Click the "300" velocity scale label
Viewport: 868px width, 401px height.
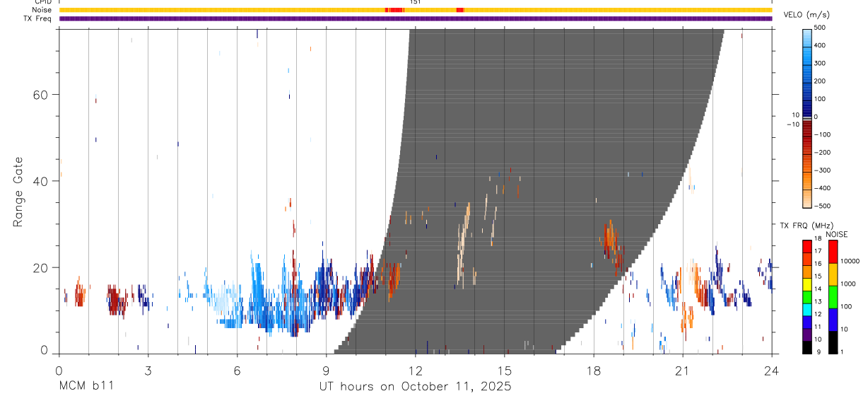point(820,64)
